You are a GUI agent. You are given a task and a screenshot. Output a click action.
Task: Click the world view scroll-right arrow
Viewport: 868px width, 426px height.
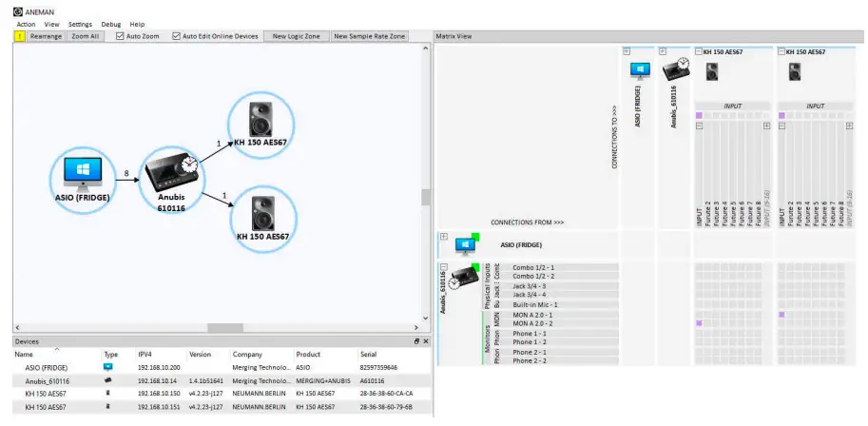tap(416, 327)
